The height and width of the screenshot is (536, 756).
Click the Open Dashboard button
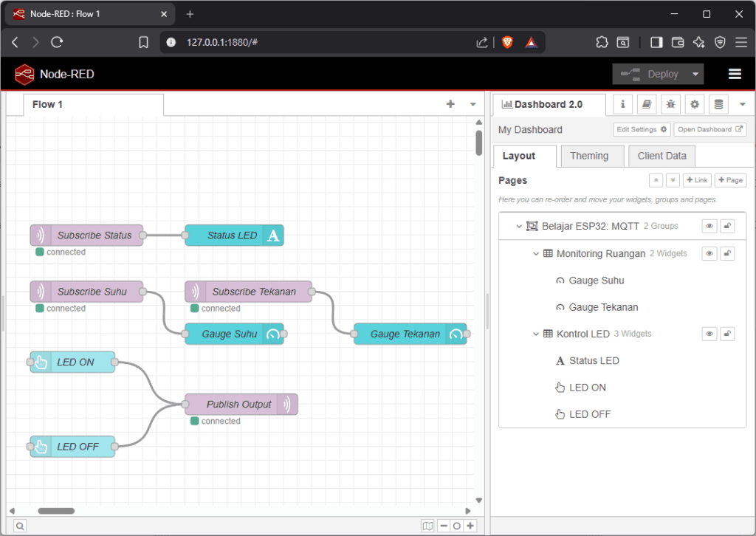click(709, 130)
